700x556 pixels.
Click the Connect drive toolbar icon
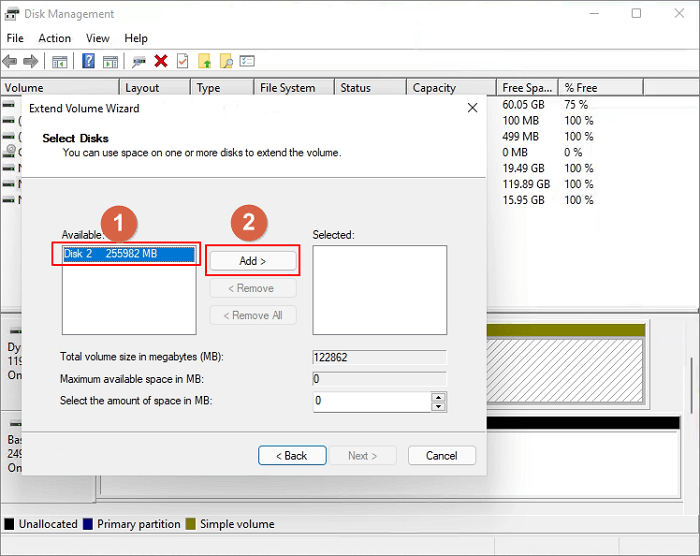click(x=138, y=61)
